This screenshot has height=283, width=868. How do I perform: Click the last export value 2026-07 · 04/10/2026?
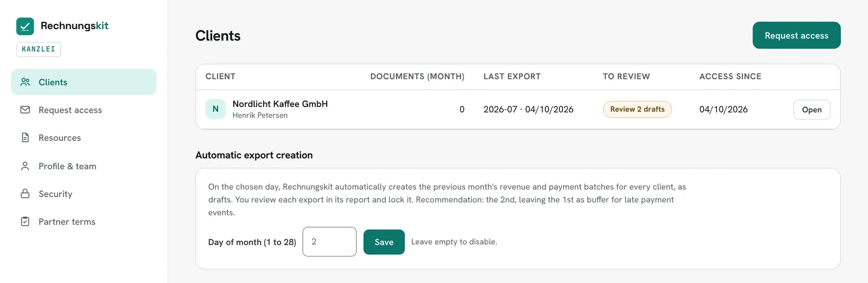point(528,110)
